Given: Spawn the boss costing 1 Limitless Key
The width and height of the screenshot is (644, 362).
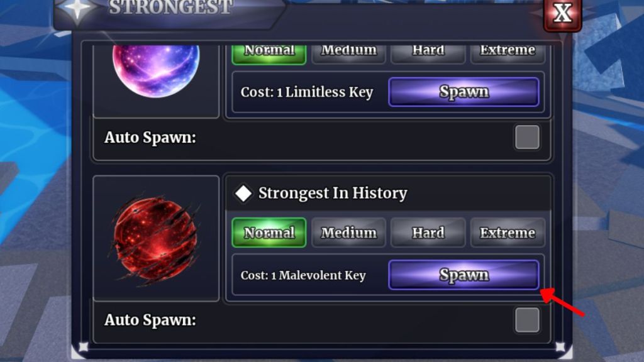Looking at the screenshot, I should 464,92.
